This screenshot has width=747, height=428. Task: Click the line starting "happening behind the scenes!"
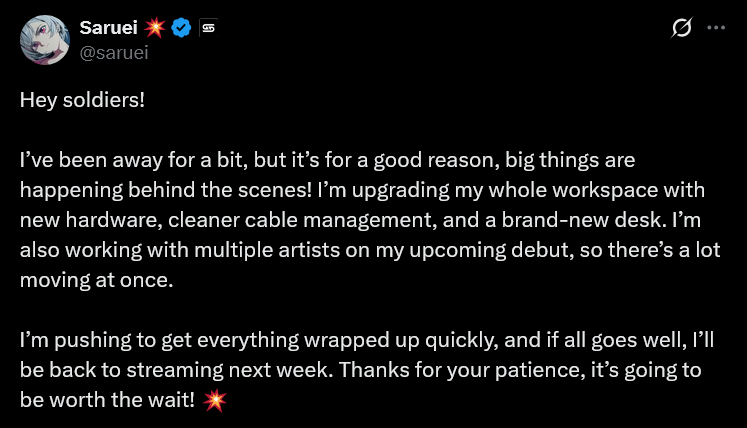pos(362,190)
